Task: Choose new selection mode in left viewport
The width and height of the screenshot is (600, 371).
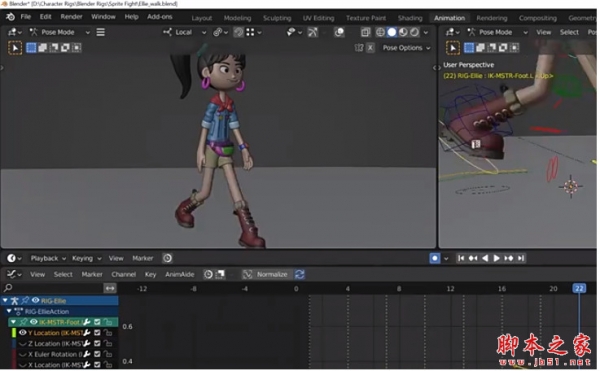Action: (x=31, y=48)
